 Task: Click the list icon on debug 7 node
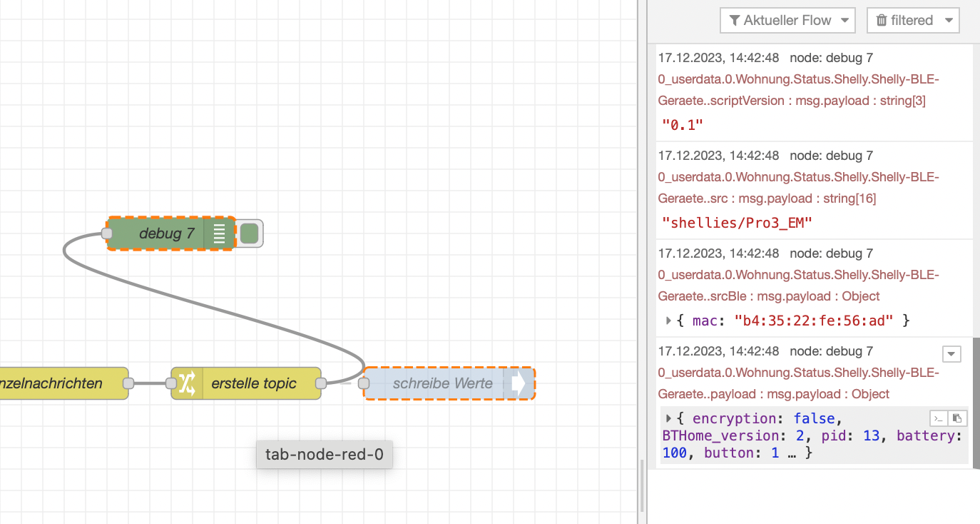220,233
